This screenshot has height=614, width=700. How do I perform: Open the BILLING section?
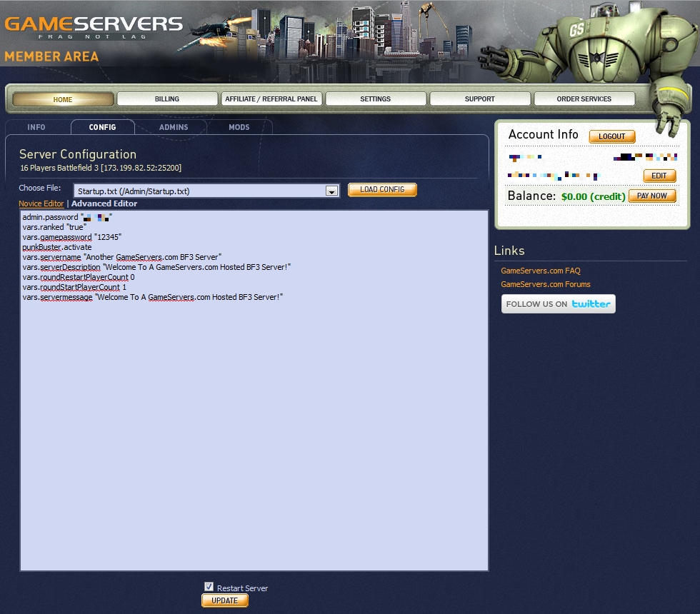167,99
